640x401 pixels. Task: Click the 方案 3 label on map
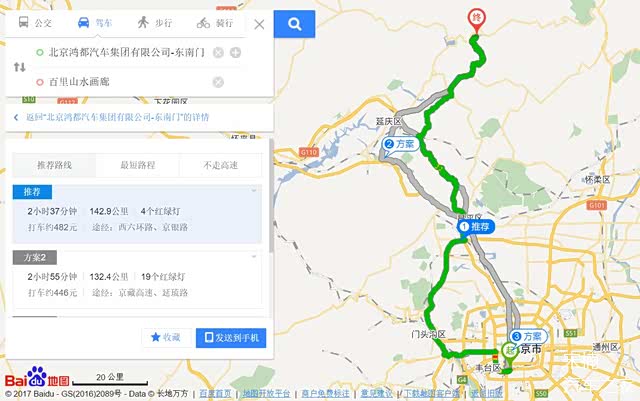[528, 336]
